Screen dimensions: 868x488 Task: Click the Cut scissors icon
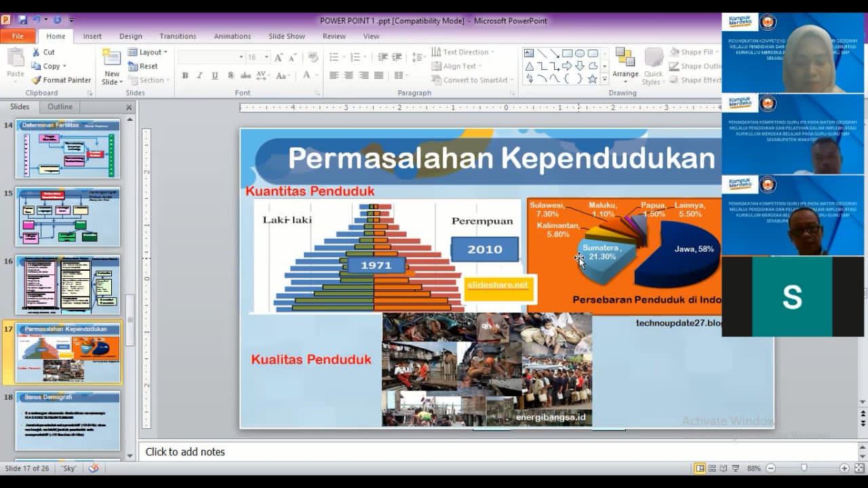coord(37,52)
